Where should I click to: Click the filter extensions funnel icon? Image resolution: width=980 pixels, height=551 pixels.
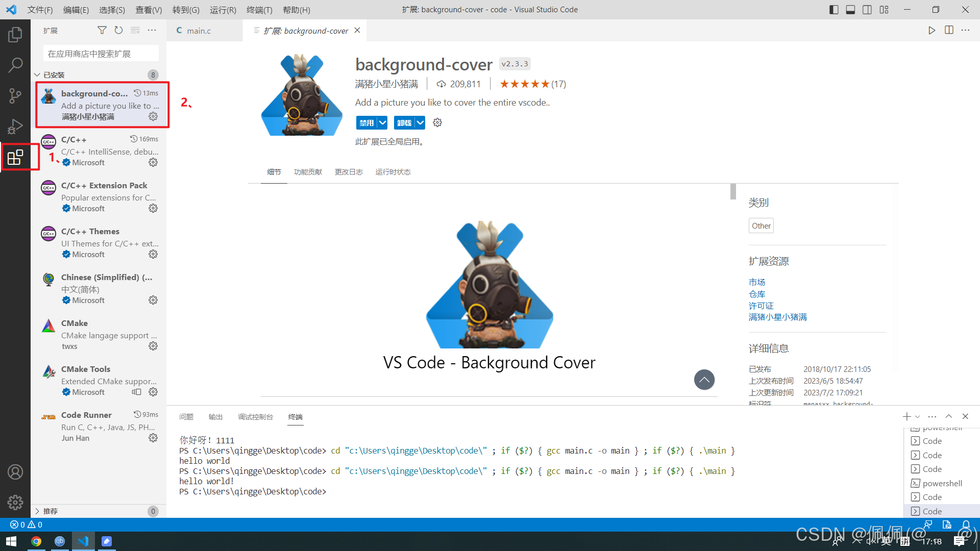tap(102, 31)
